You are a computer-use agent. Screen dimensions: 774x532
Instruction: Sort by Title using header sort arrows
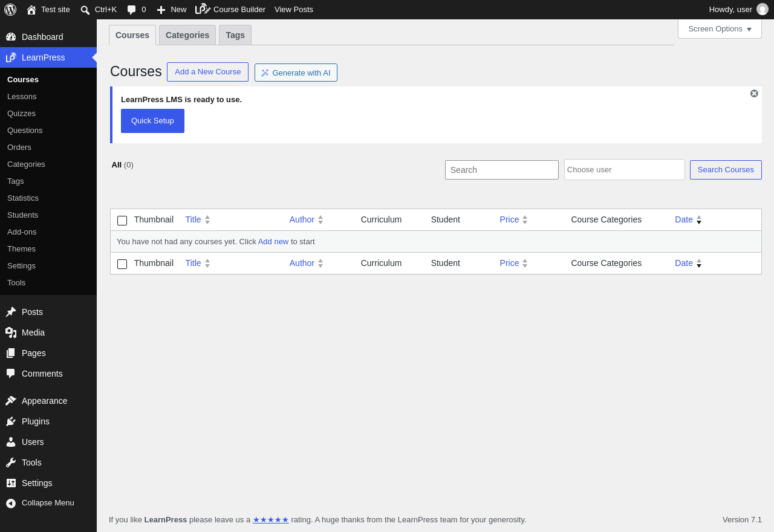pos(207,219)
